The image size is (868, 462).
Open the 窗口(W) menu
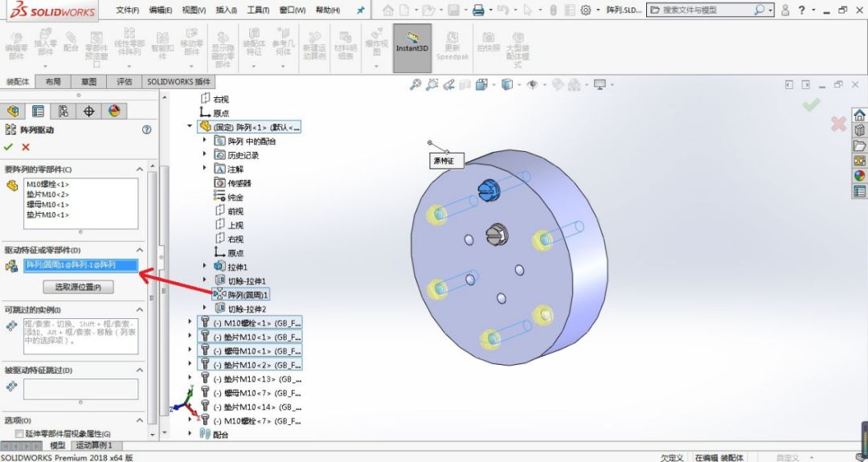pyautogui.click(x=293, y=10)
